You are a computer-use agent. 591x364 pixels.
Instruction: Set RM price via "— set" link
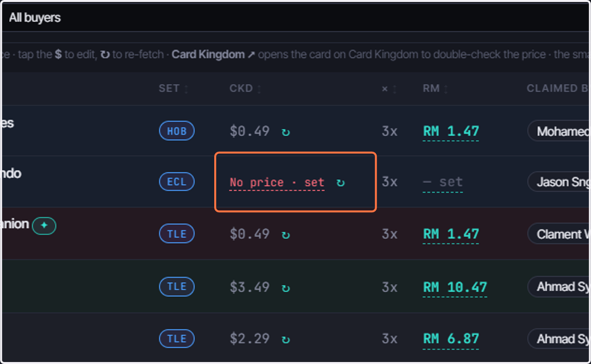pyautogui.click(x=443, y=182)
